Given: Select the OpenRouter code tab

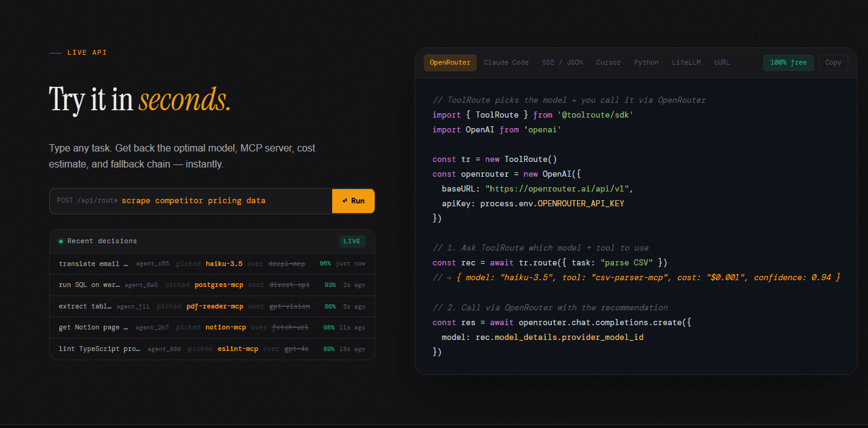Looking at the screenshot, I should [450, 63].
